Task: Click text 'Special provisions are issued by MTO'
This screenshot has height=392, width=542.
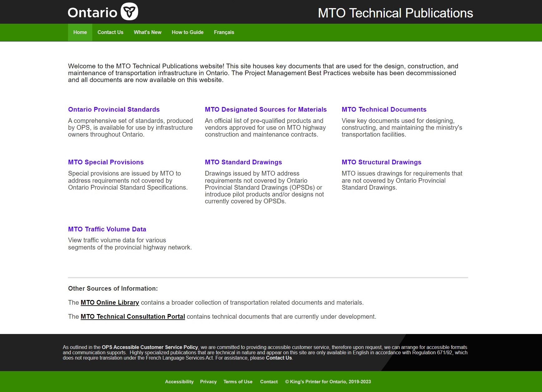Action: click(128, 180)
